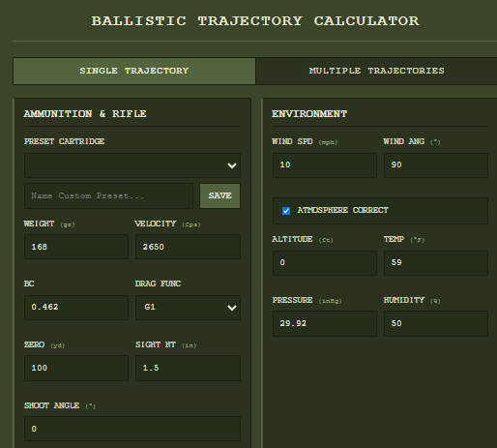Select the Wind Ang input field
The height and width of the screenshot is (448, 497).
[436, 165]
